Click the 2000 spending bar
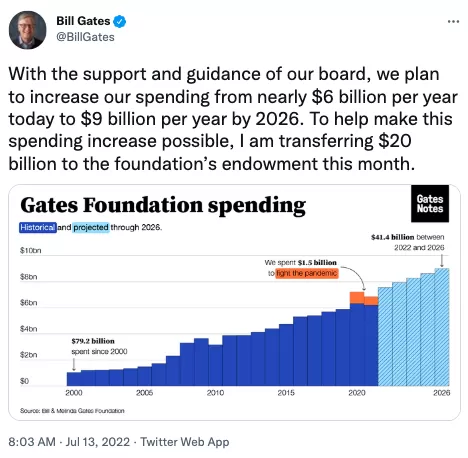Image resolution: width=468 pixels, height=458 pixels. [x=74, y=379]
